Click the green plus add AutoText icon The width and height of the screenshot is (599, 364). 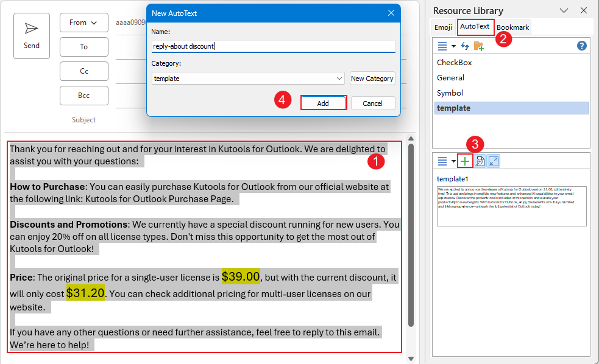pos(465,161)
